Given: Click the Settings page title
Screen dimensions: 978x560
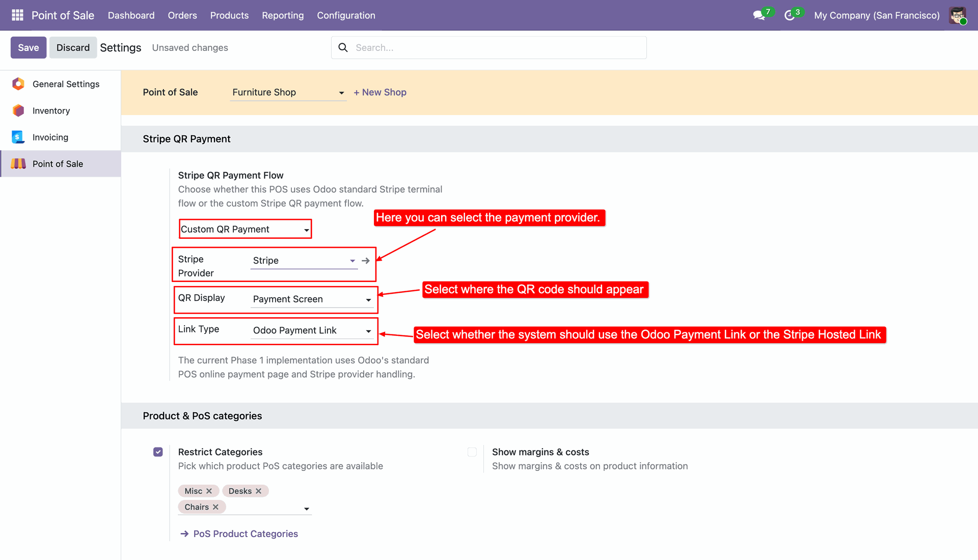Looking at the screenshot, I should pos(121,47).
